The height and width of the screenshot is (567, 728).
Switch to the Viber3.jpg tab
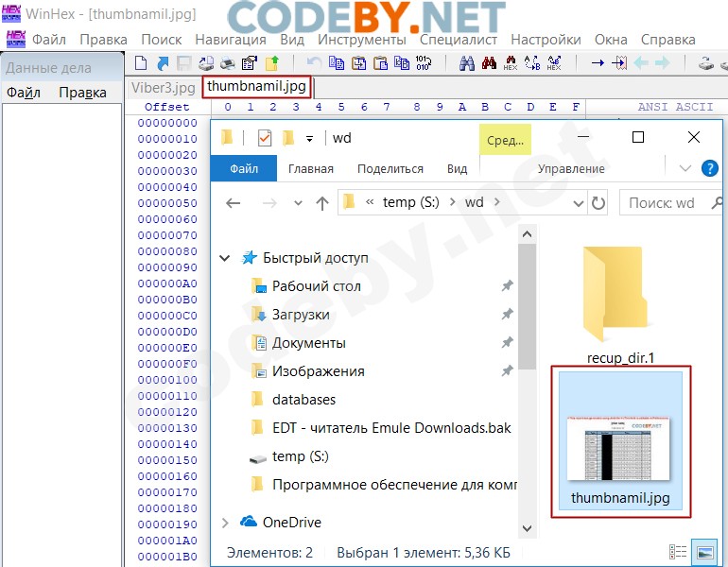[x=162, y=88]
